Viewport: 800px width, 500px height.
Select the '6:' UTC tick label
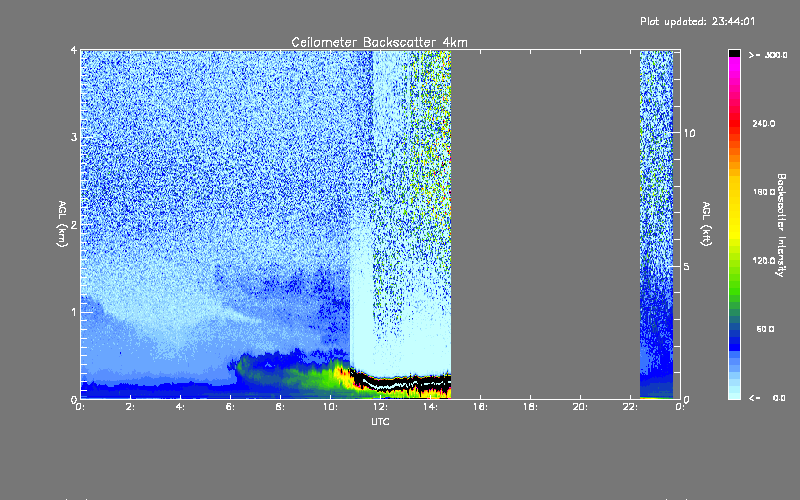231,407
